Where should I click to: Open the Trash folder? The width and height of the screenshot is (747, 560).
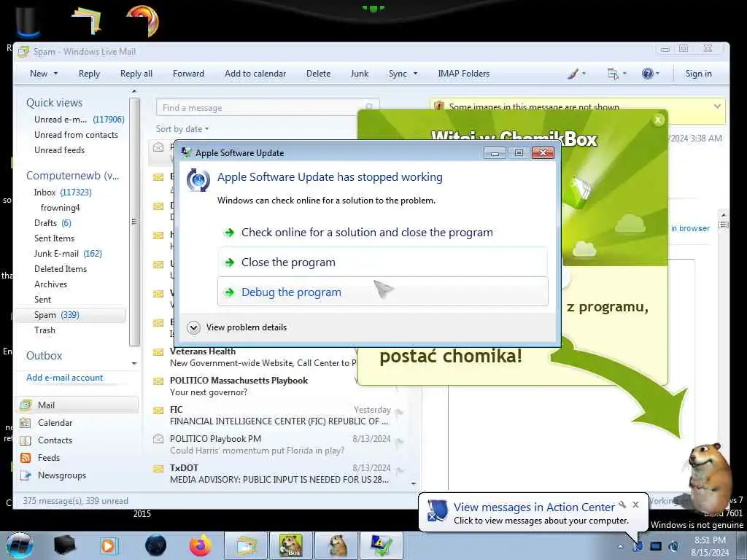[x=44, y=330]
